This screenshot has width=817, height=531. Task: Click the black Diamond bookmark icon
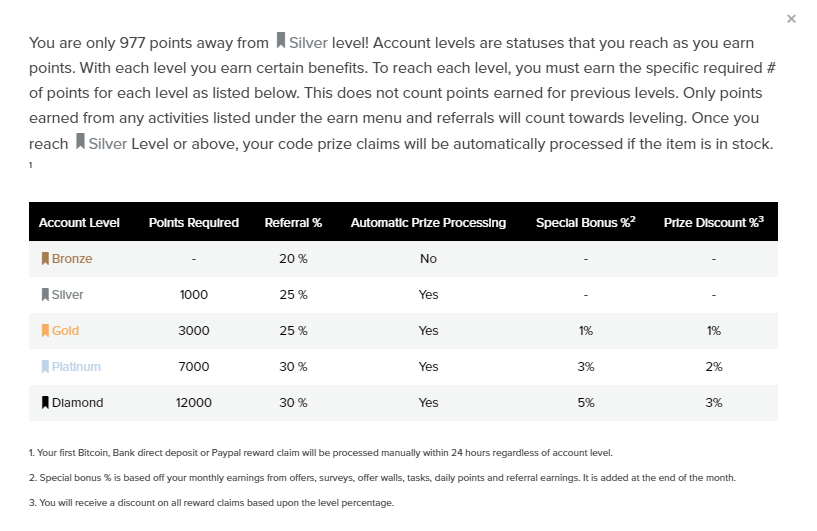(45, 403)
